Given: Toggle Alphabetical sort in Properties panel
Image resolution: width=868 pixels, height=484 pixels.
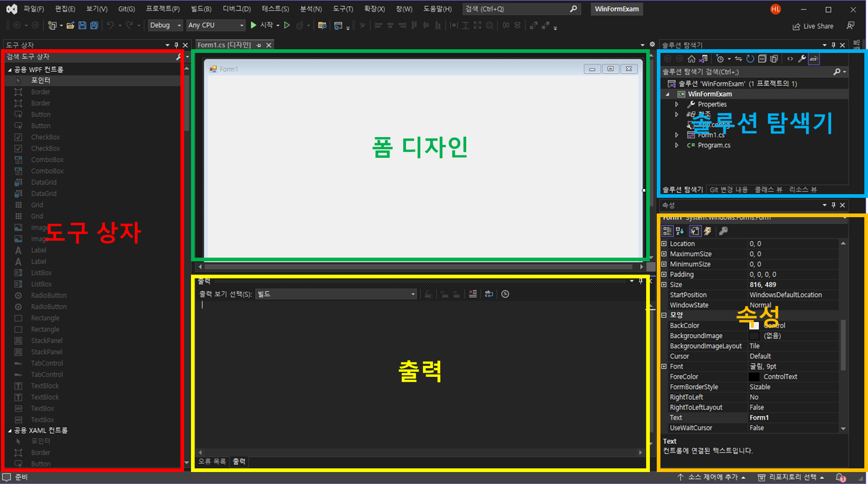Looking at the screenshot, I should 680,231.
